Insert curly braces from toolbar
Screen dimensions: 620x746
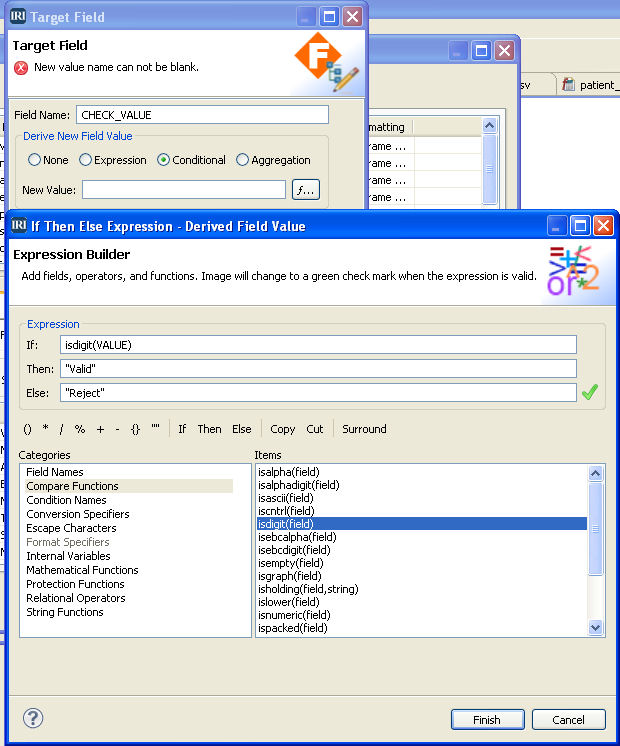point(136,429)
